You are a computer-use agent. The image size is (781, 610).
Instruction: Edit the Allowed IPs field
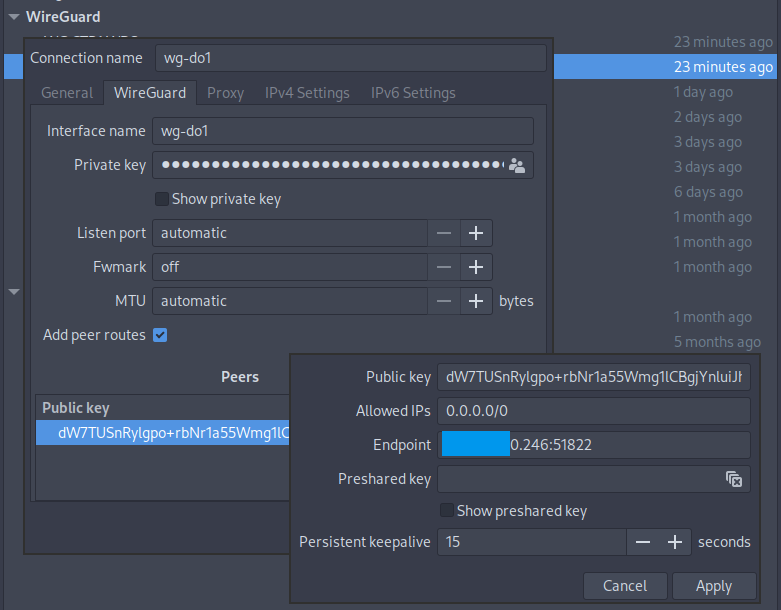594,411
